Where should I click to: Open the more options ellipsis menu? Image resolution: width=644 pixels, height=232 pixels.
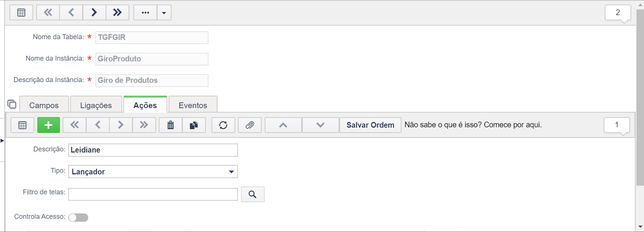tap(145, 12)
